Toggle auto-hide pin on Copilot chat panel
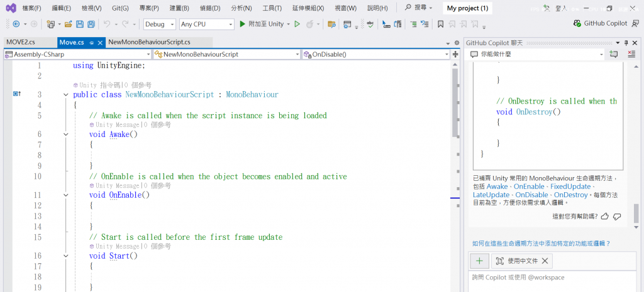The height and width of the screenshot is (292, 644). [x=626, y=43]
